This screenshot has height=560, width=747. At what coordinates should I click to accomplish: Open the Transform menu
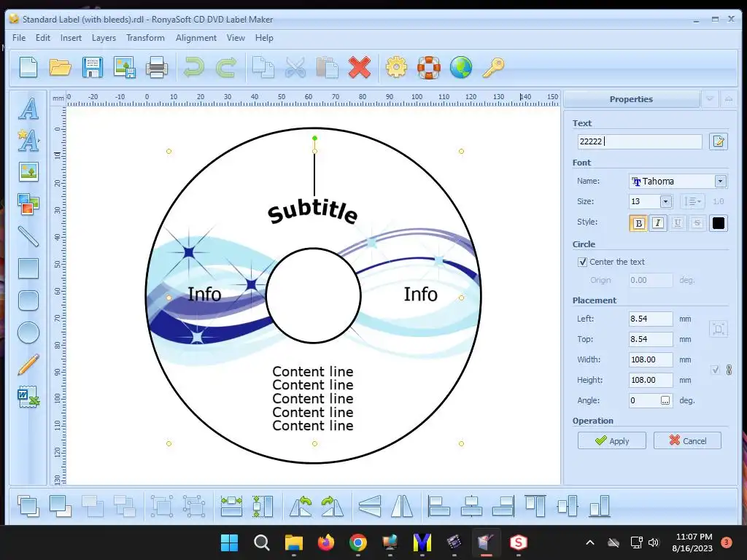point(145,38)
